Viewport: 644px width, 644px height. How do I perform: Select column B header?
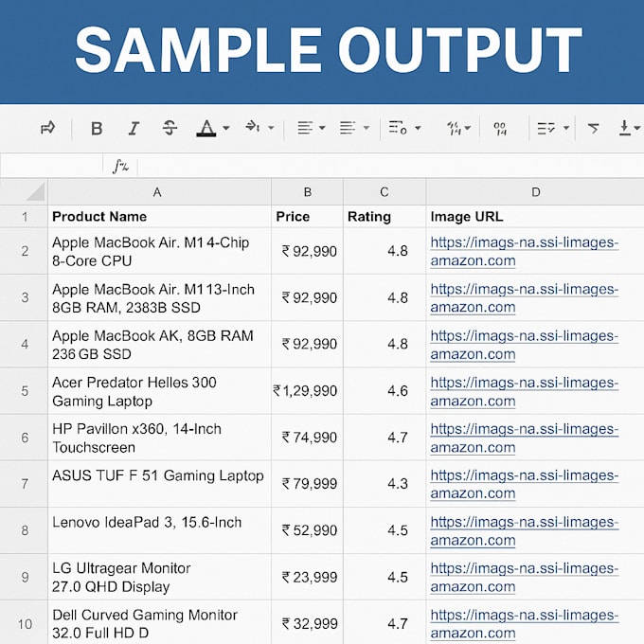[307, 192]
